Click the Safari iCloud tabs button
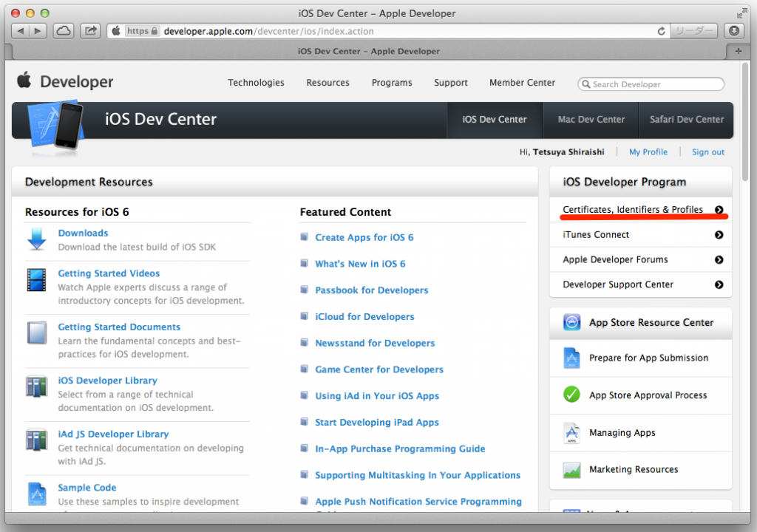The height and width of the screenshot is (532, 757). (64, 31)
